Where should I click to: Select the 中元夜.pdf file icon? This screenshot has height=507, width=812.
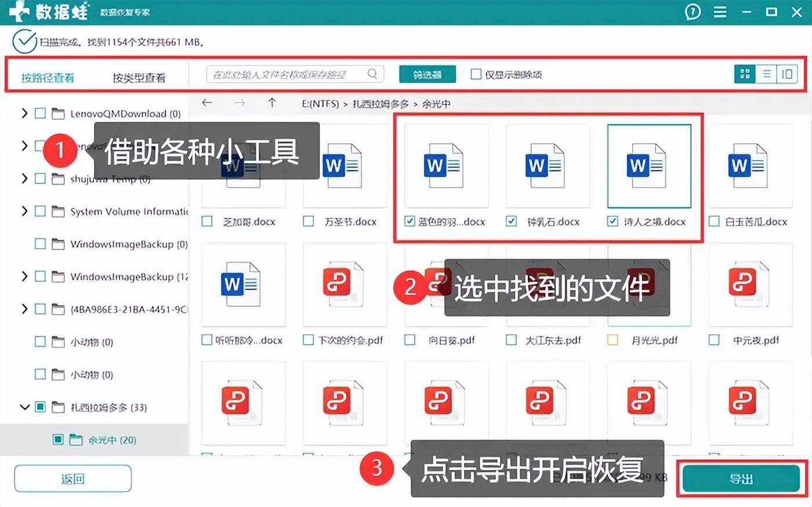click(748, 284)
